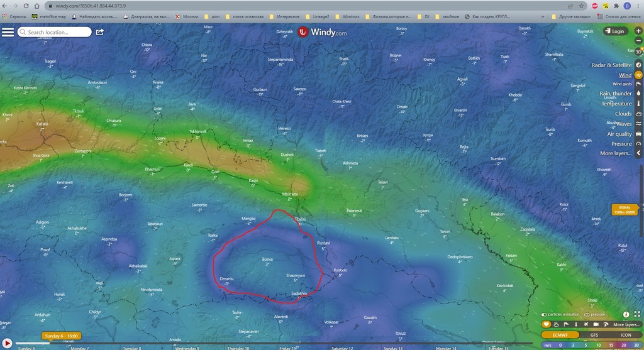This screenshot has height=350, width=644.
Task: Switch forecast model to ICON
Action: pos(626,335)
